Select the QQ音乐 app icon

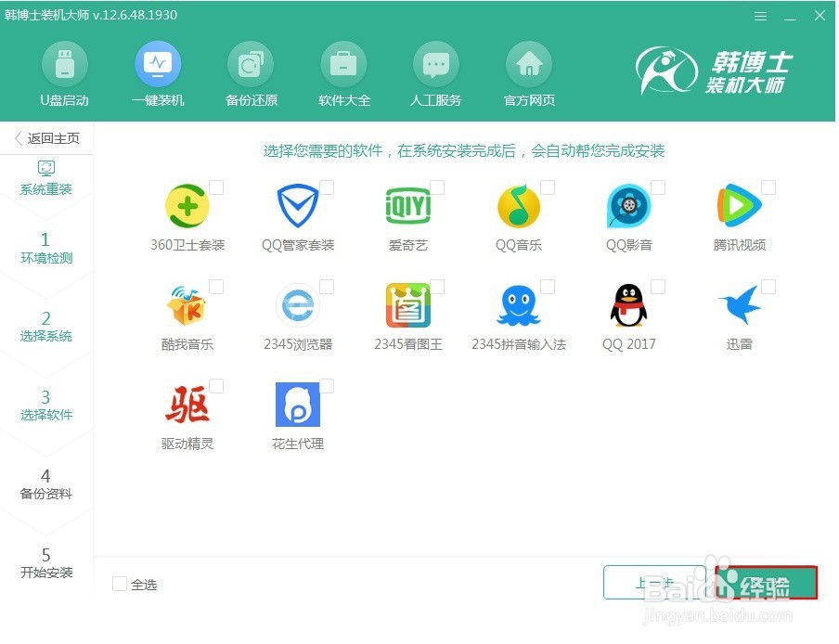point(519,206)
